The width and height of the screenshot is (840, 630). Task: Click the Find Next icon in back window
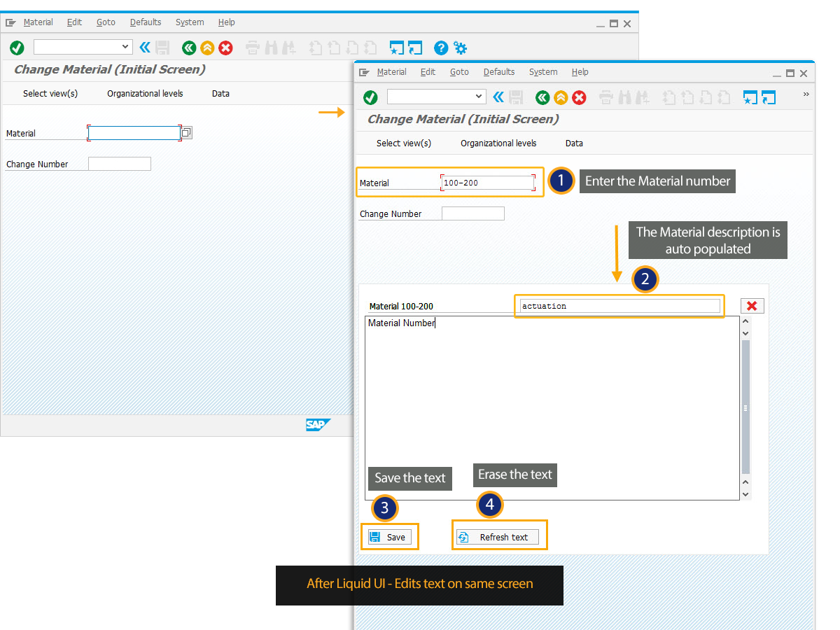(x=288, y=48)
